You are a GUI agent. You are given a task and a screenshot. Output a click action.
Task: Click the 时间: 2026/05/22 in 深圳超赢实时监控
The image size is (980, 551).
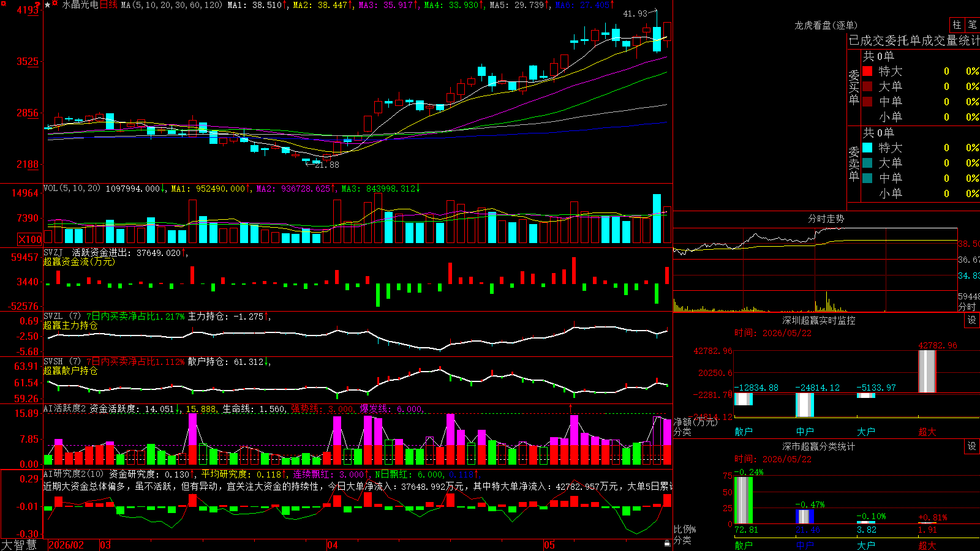pos(773,333)
